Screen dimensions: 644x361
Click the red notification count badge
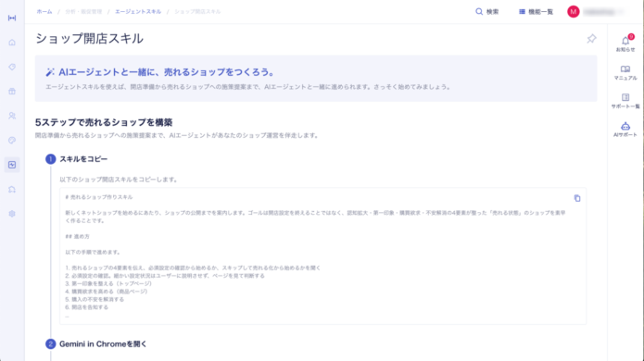631,37
